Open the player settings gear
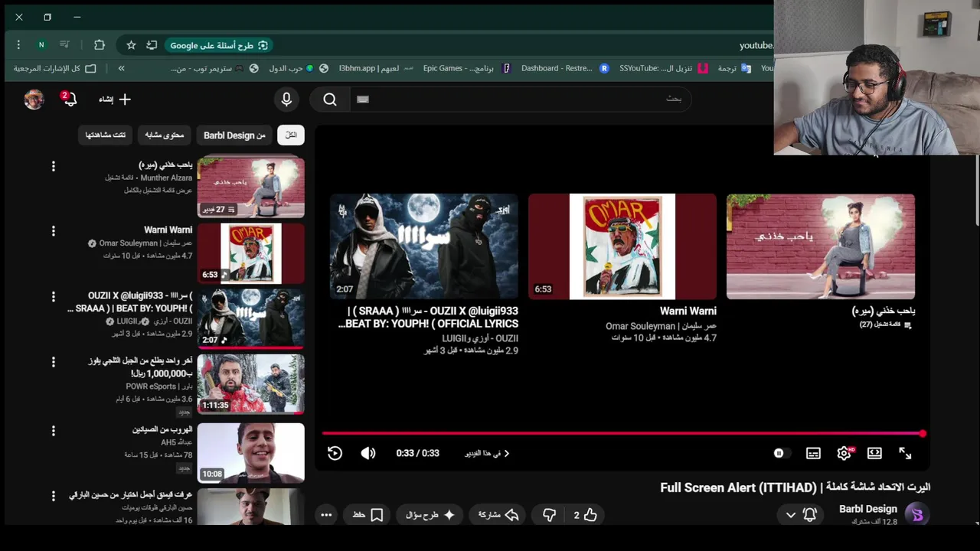Viewport: 980px width, 551px height. (x=844, y=453)
